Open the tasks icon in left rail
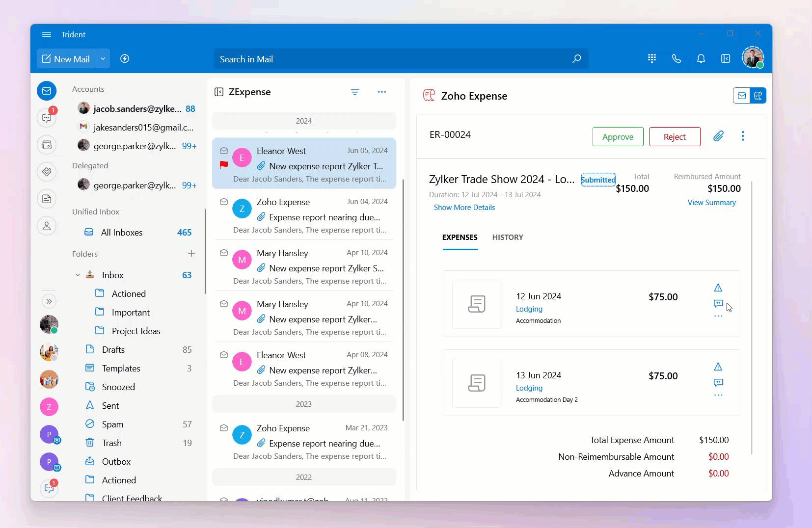The image size is (812, 528). 47,172
